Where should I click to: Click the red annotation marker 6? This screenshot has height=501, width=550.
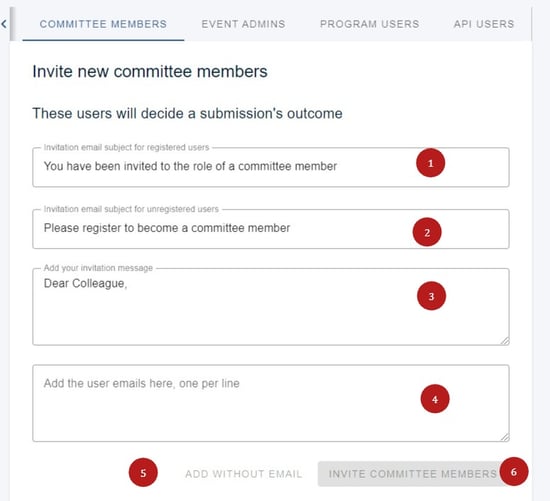[x=514, y=472]
